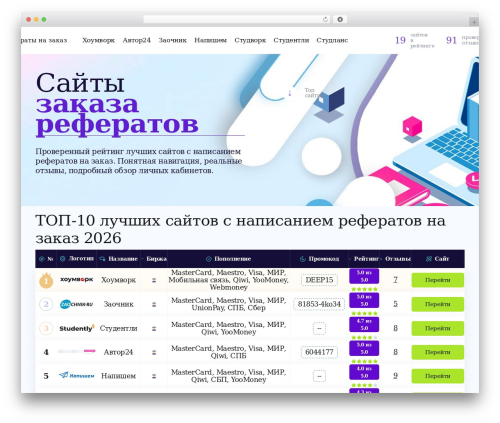This screenshot has height=423, width=500.
Task: Click the browser address bar
Action: pos(237,20)
